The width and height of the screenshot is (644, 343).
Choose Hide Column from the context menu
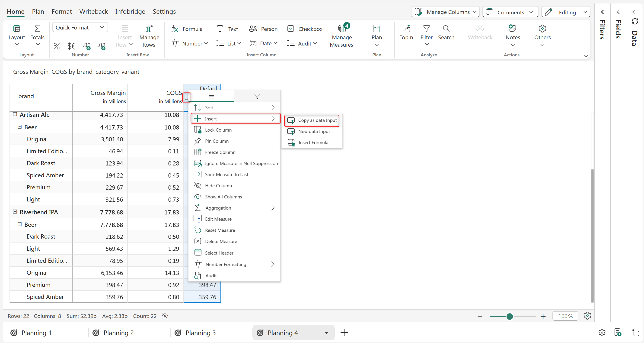218,186
